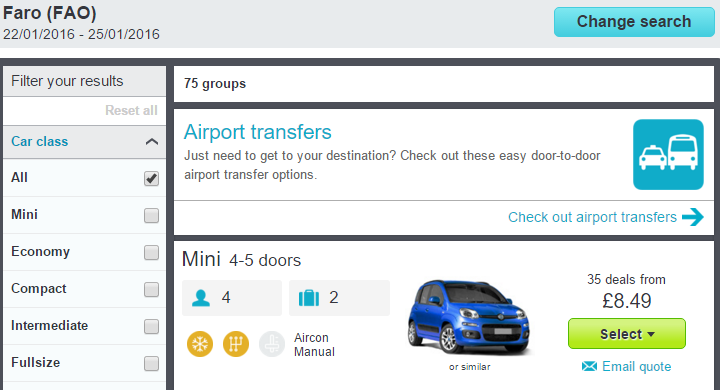The image size is (720, 390).
Task: Click the arrow next to Check out airport transfers
Action: 692,217
